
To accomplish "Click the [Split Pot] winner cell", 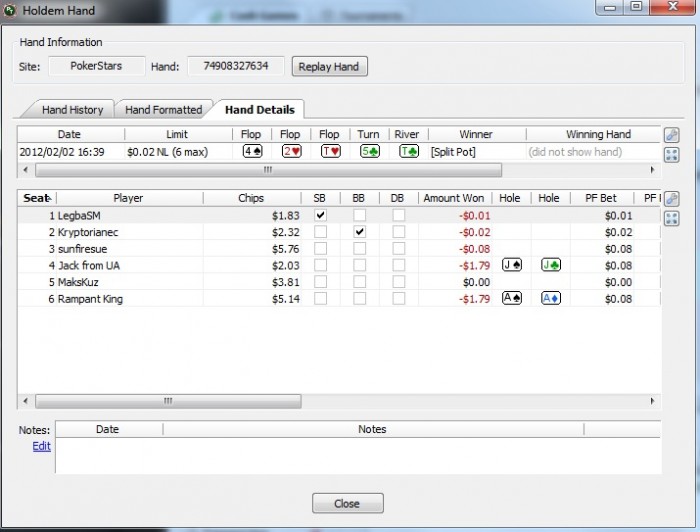I will pyautogui.click(x=453, y=152).
